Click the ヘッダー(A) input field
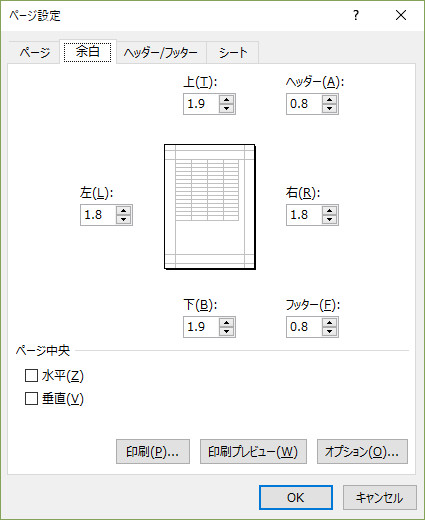This screenshot has height=520, width=425. pos(304,104)
